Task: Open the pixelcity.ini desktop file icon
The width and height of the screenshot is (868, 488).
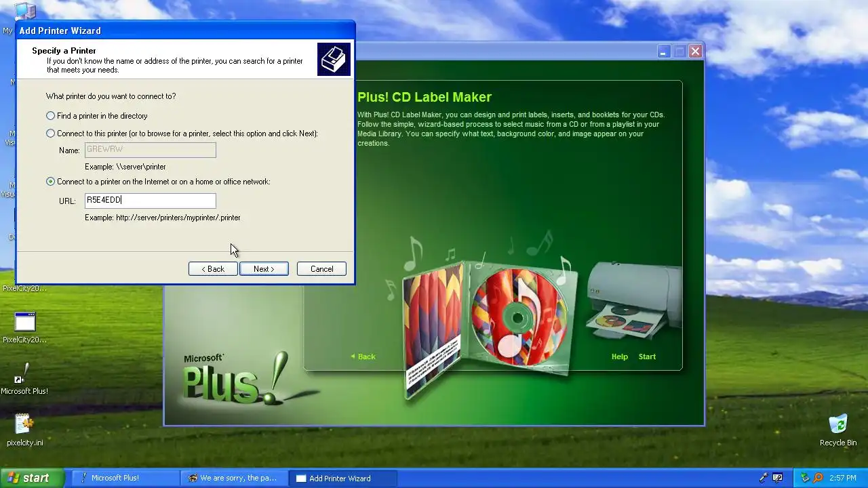Action: point(24,430)
